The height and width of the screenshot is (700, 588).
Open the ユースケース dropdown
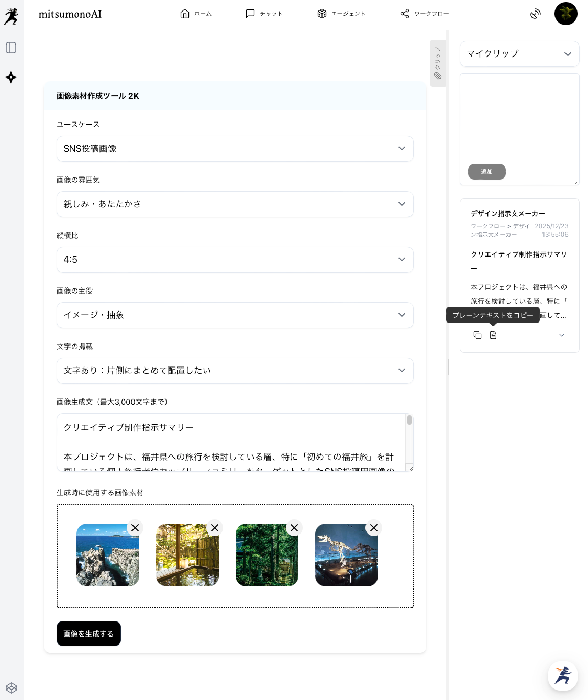(x=235, y=149)
